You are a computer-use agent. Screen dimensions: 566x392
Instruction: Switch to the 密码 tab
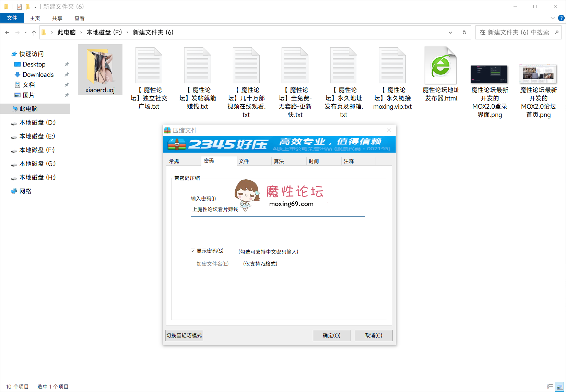(x=219, y=161)
